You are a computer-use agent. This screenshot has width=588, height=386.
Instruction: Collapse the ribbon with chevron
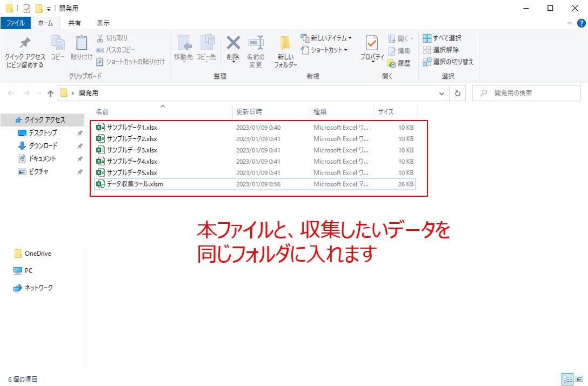coord(569,23)
